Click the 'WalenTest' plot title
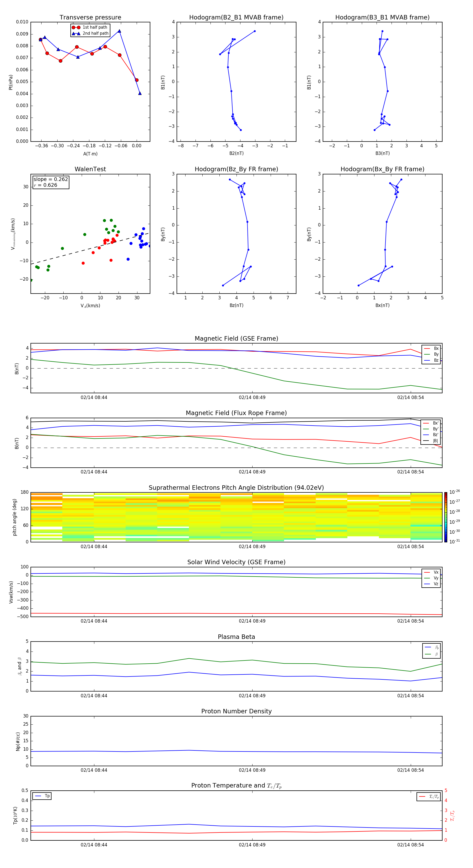473x868 pixels. tap(90, 169)
